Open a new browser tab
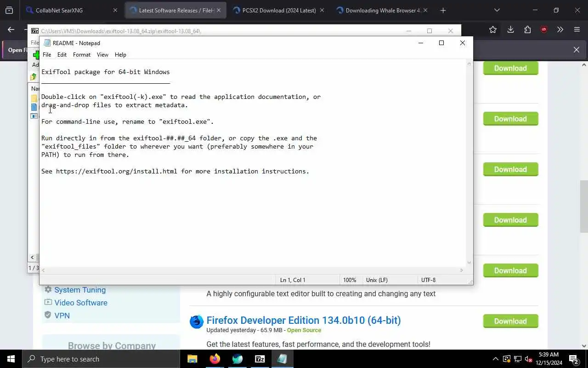Viewport: 588px width, 368px height. (x=443, y=10)
